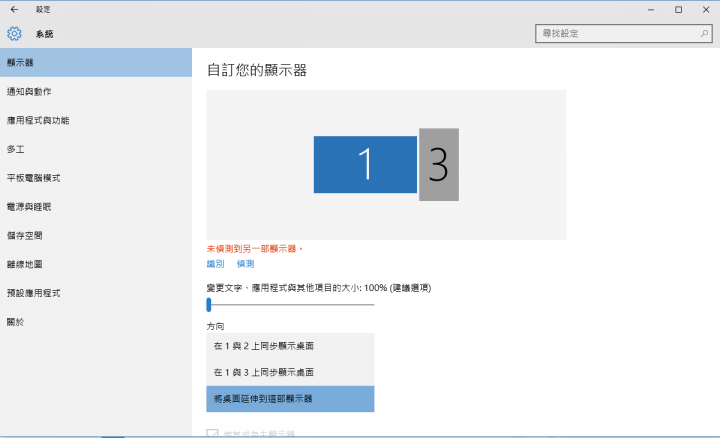Viewport: 720px width, 438px height.
Task: Select 顯示器 in the sidebar
Action: point(96,62)
